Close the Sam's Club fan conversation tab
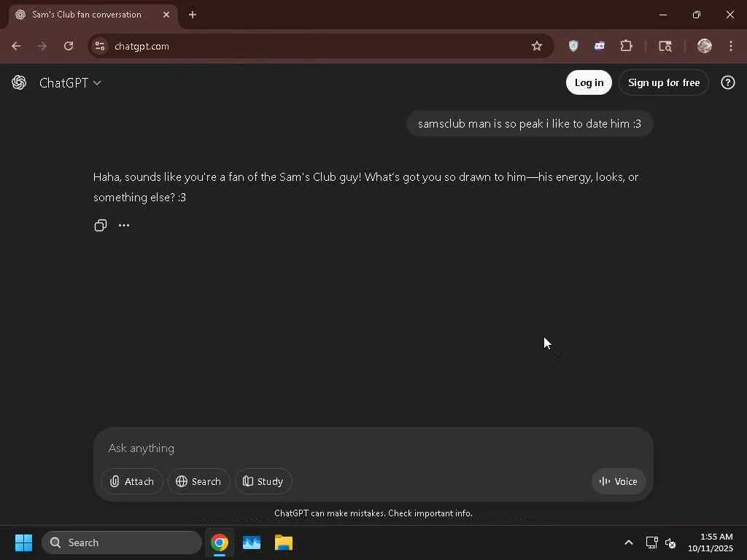 point(166,15)
